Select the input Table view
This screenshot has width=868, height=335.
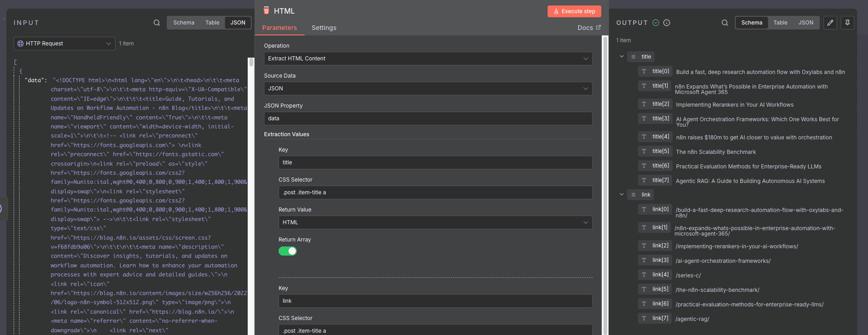click(x=212, y=23)
